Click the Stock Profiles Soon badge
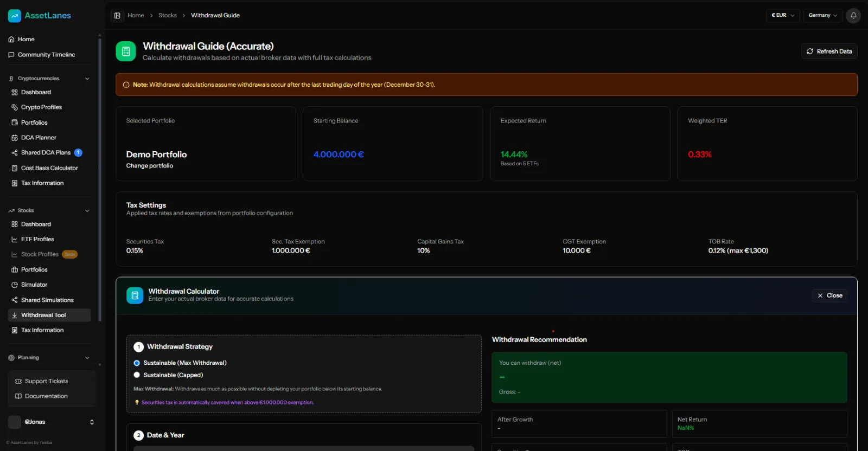The image size is (868, 451). pyautogui.click(x=70, y=254)
